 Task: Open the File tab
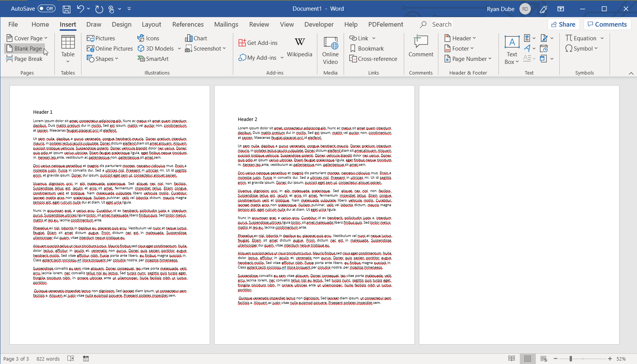(x=13, y=24)
